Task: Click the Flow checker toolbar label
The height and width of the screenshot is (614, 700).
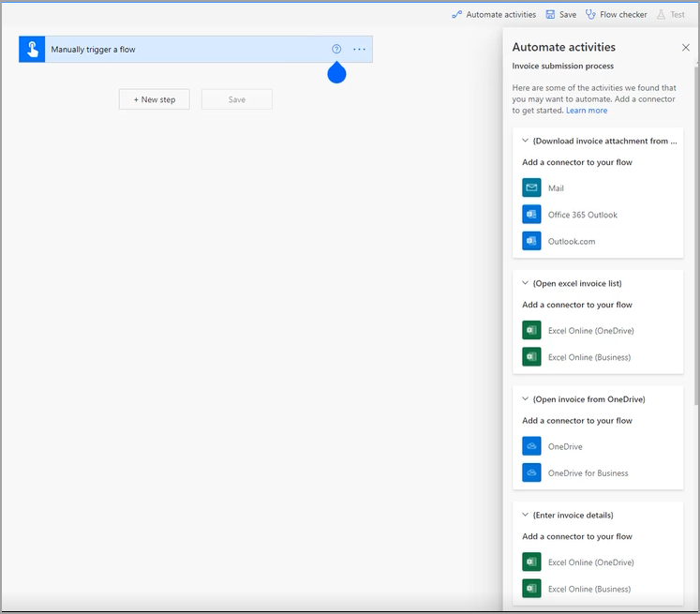Action: coord(623,15)
